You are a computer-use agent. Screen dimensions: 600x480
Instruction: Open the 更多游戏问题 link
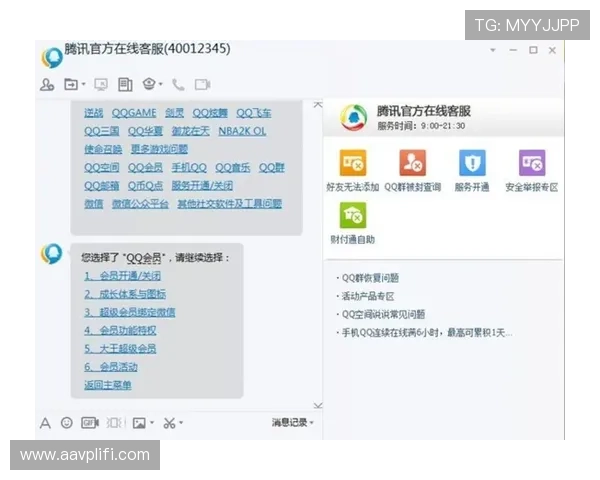point(160,149)
